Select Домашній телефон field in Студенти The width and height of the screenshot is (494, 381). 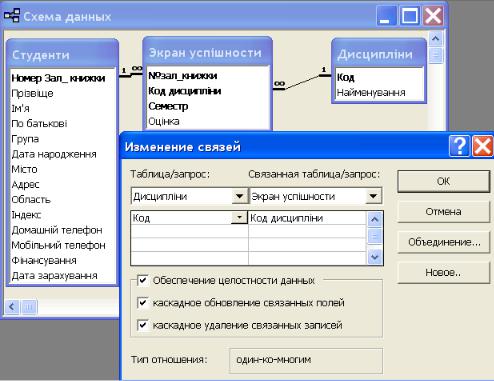point(57,230)
